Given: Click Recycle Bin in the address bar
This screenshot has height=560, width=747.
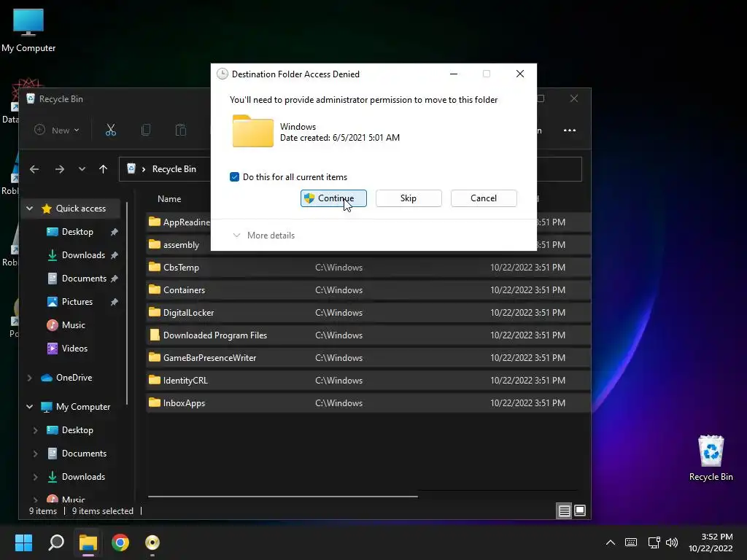Looking at the screenshot, I should click(x=174, y=169).
